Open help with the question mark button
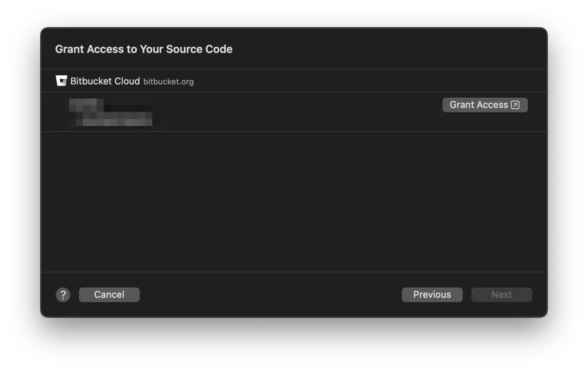Viewport: 588px width, 371px height. 63,295
